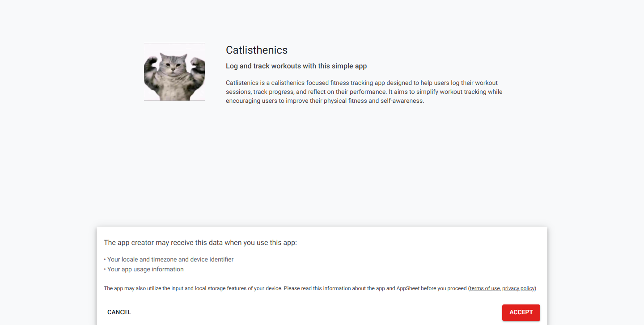Select the Catlisthenics app title
Image resolution: width=644 pixels, height=325 pixels.
(x=257, y=50)
